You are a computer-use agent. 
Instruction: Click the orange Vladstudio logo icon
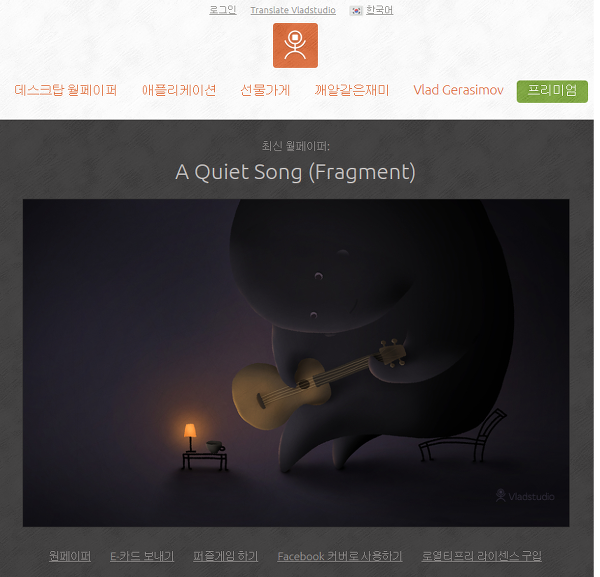click(295, 45)
